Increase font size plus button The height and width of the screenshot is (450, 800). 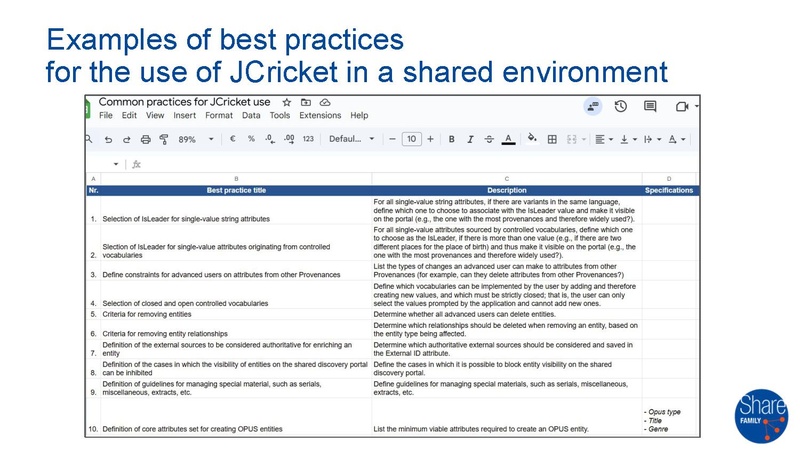click(430, 139)
